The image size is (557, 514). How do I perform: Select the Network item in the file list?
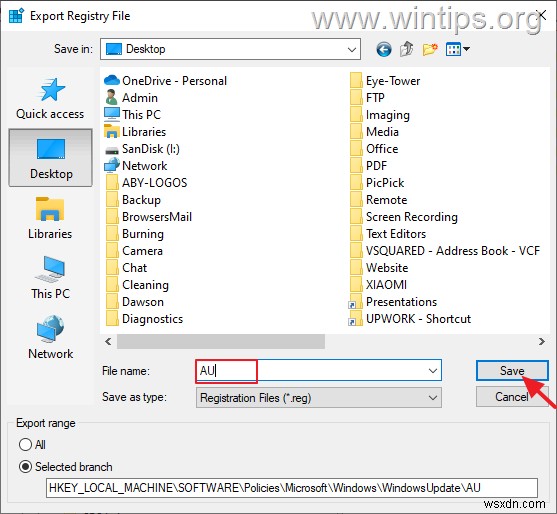point(136,166)
